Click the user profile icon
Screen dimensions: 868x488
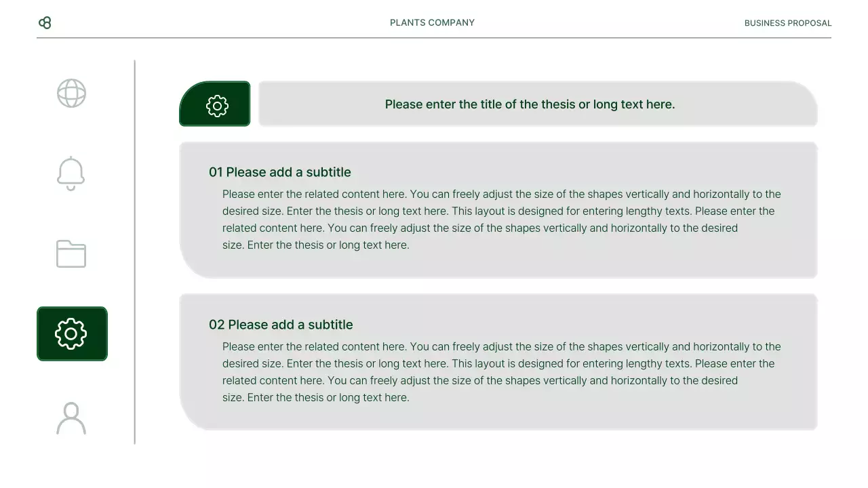click(71, 418)
